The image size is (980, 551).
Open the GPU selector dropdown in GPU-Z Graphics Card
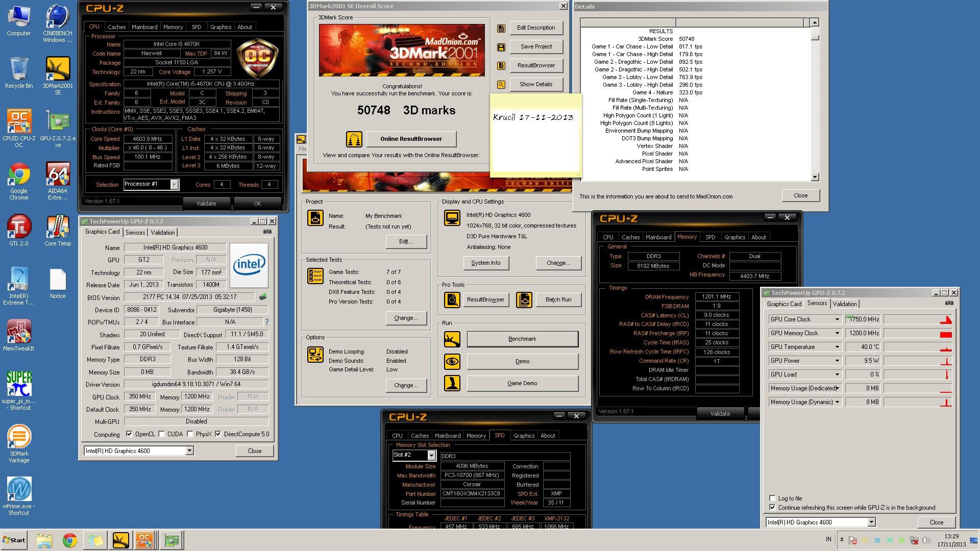pyautogui.click(x=189, y=451)
